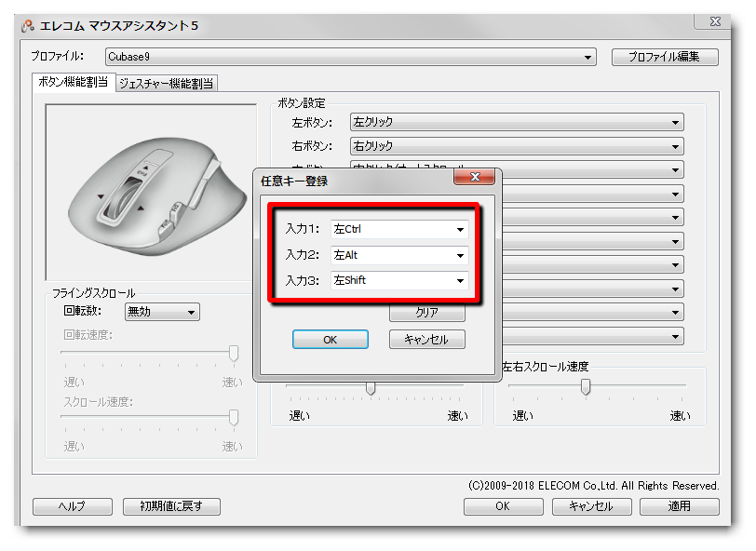The height and width of the screenshot is (551, 756).
Task: Switch to the ボタン機能割当 tab
Action: coord(73,83)
